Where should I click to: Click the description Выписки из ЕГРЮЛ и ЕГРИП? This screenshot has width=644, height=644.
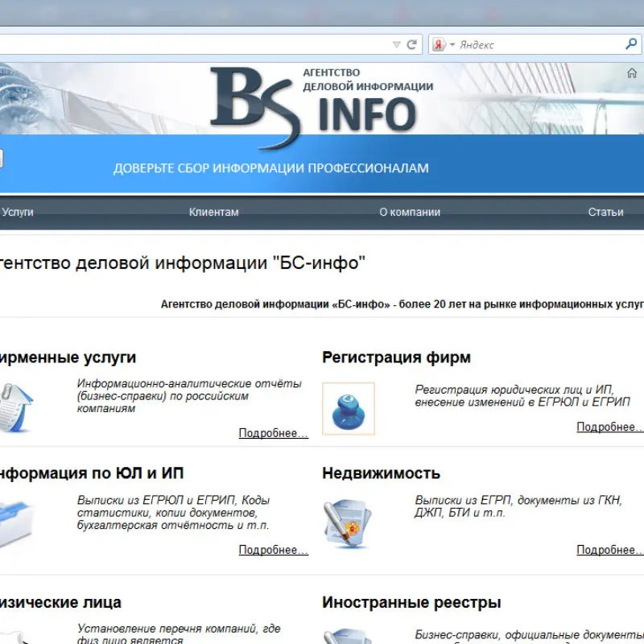click(x=173, y=513)
